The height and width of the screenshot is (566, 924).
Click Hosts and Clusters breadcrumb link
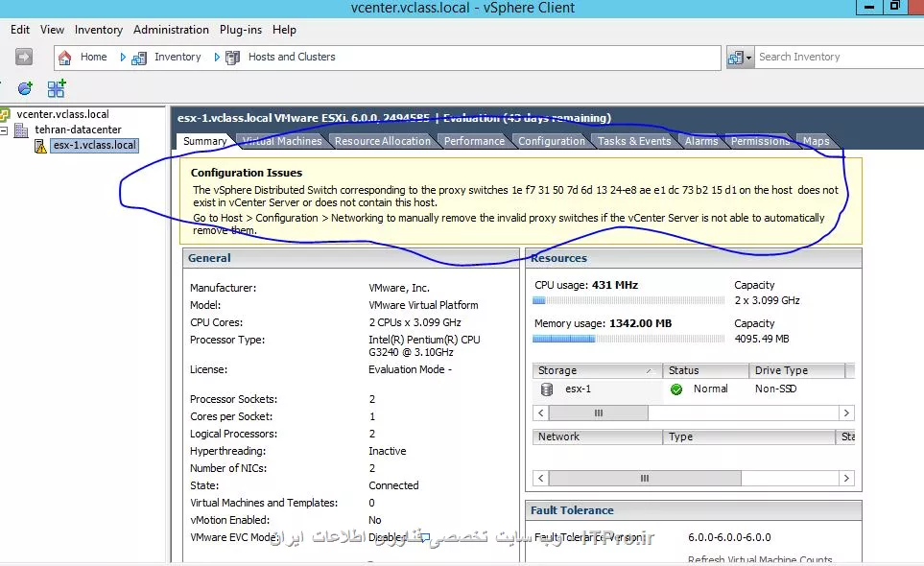click(x=292, y=58)
